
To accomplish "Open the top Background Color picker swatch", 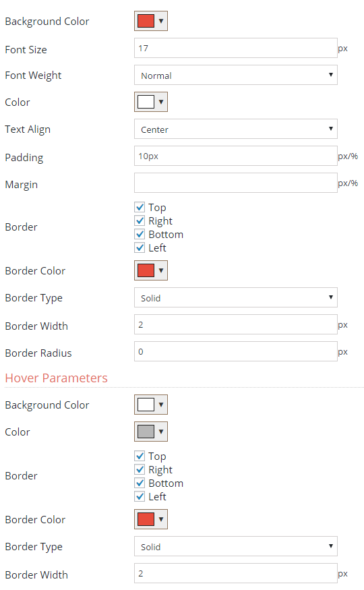I will click(151, 21).
